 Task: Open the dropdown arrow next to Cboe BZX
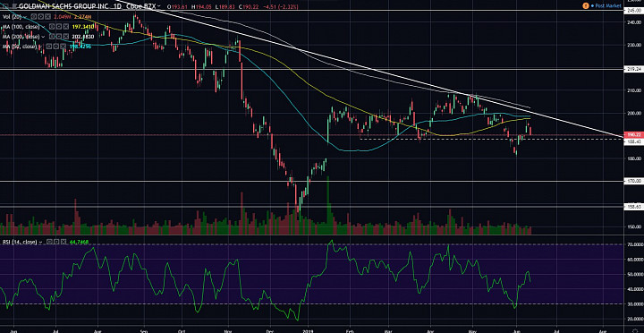[x=159, y=6]
